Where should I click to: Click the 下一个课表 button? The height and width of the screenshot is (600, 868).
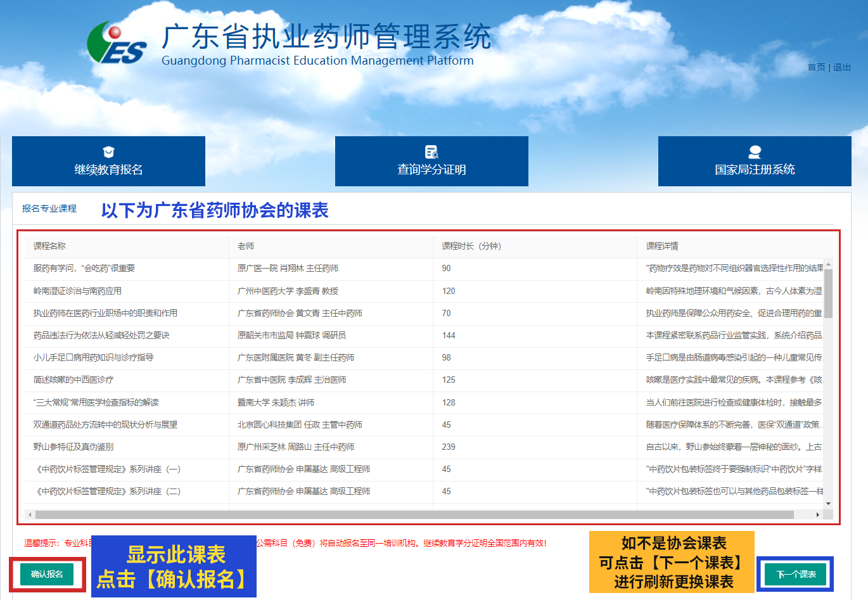tap(796, 574)
